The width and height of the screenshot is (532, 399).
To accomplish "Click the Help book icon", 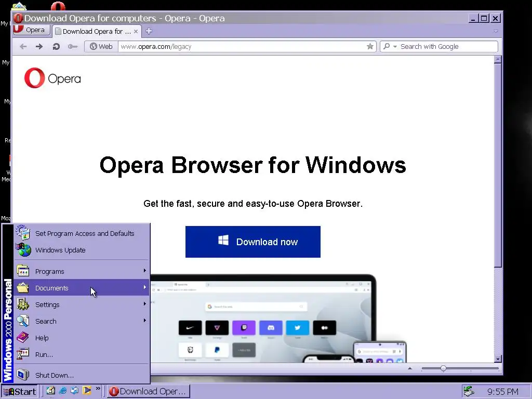I will point(23,338).
